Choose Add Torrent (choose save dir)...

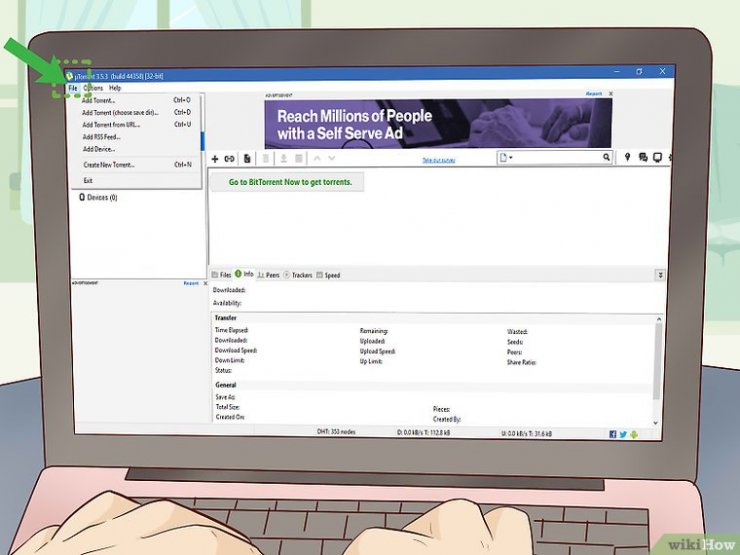tap(136, 112)
